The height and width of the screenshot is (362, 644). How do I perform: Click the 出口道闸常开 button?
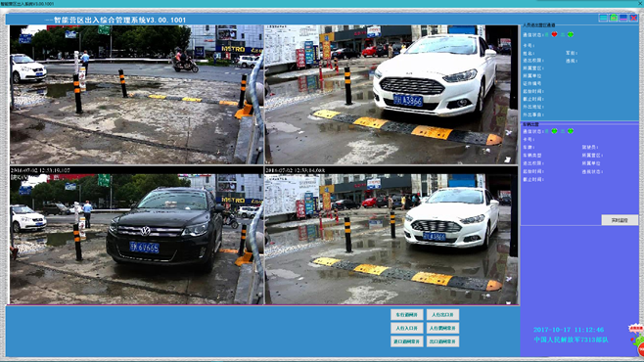[442, 341]
